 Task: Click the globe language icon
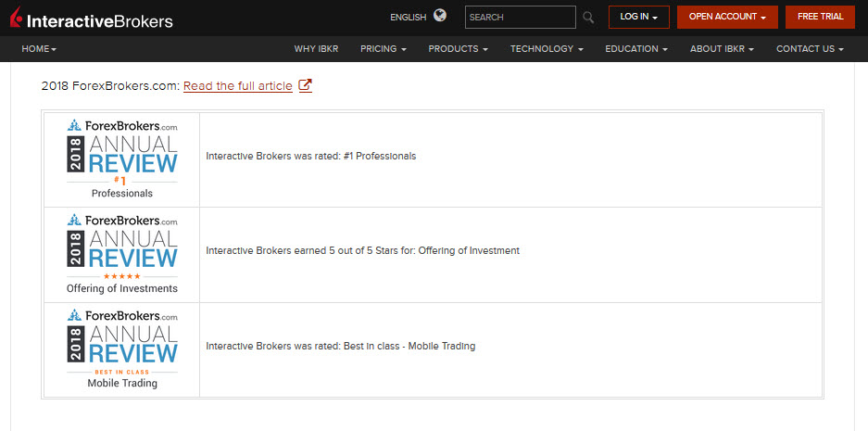coord(439,16)
